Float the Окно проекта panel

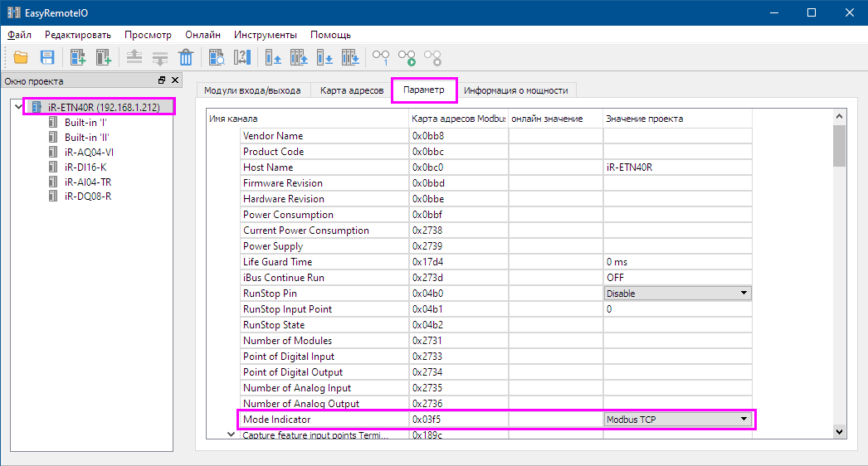tap(162, 80)
